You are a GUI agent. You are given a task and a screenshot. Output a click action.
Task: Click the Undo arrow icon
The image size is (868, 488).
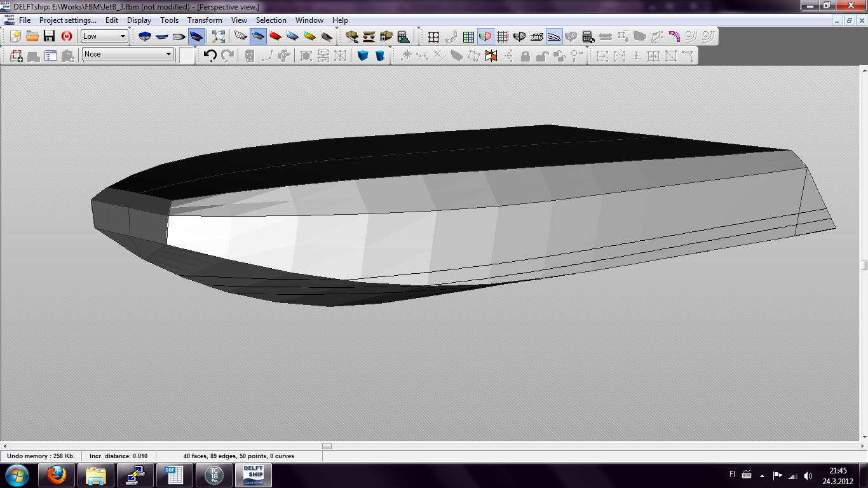[x=210, y=55]
